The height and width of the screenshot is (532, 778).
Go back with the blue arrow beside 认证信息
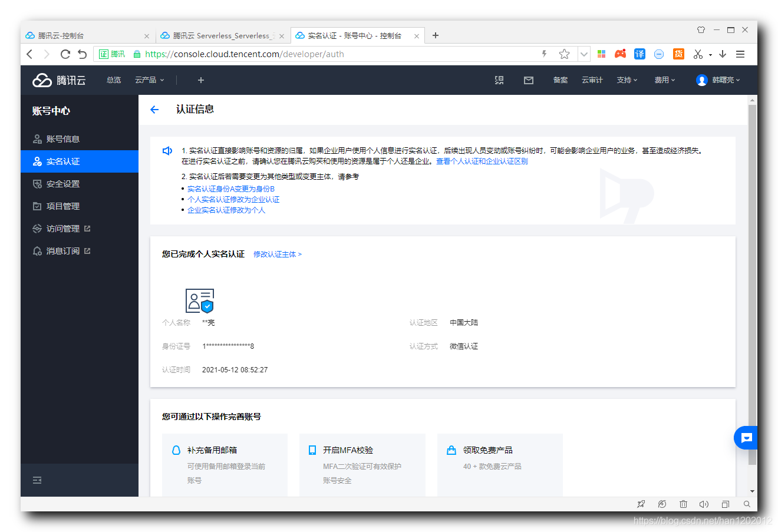(154, 110)
